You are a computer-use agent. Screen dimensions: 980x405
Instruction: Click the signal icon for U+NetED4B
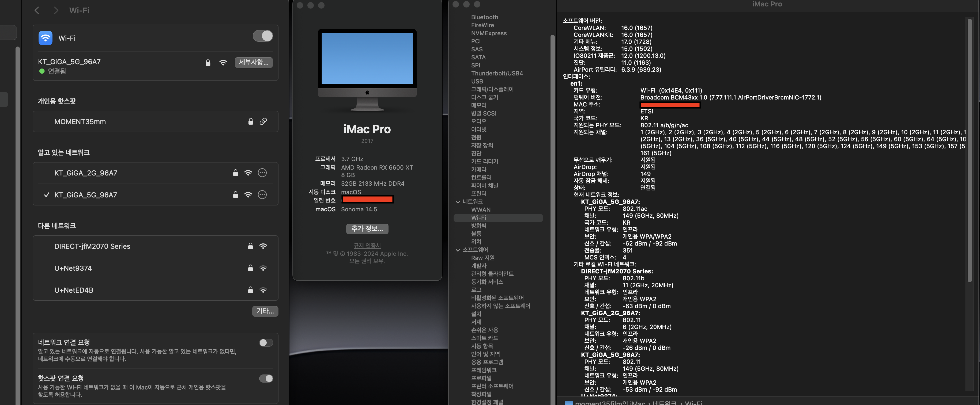pos(263,290)
